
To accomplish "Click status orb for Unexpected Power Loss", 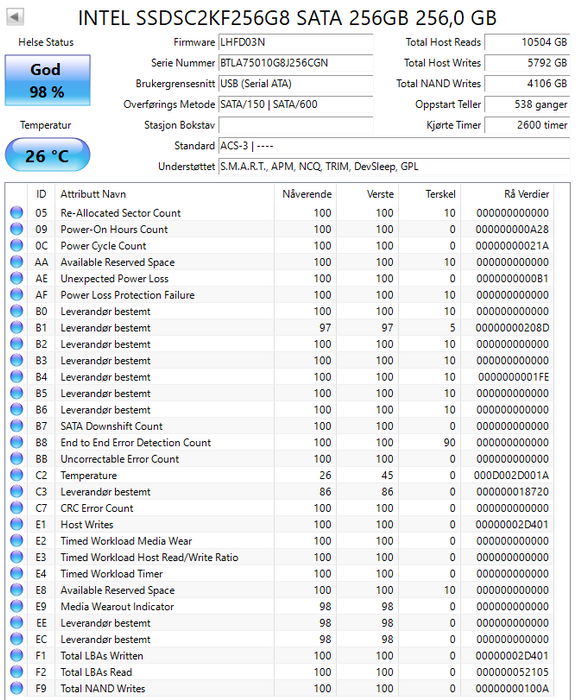I will (17, 278).
